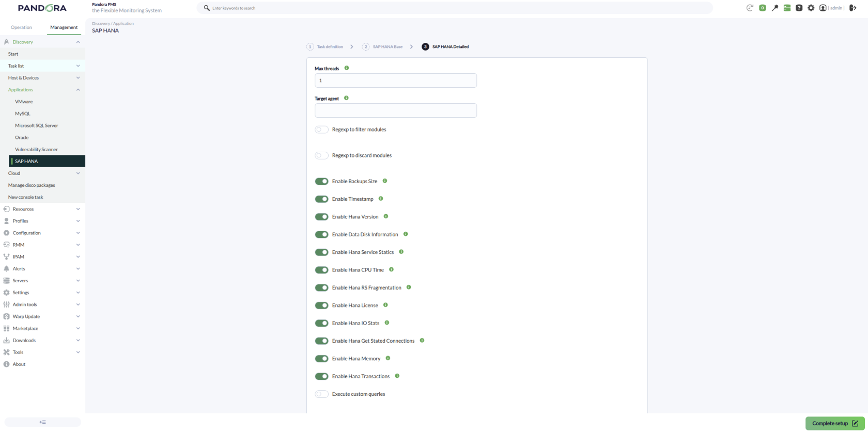This screenshot has width=868, height=433.
Task: Click the admin user profile icon
Action: coord(823,8)
